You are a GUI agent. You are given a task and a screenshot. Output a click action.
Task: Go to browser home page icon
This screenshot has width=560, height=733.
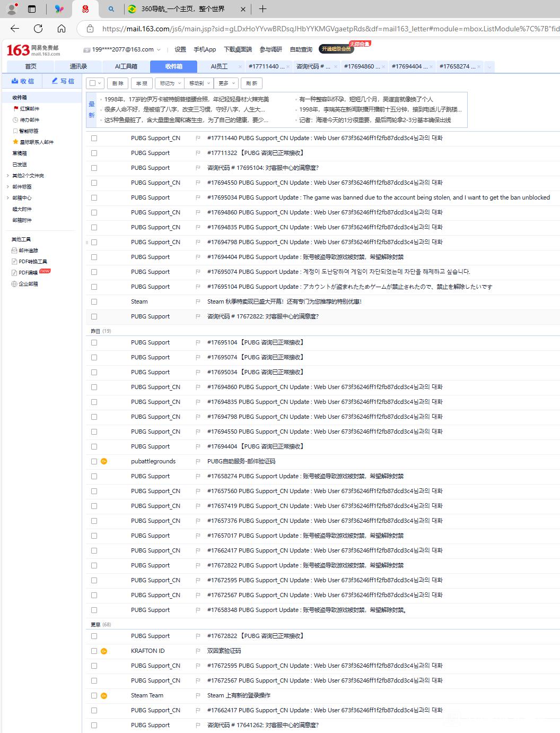pos(62,29)
